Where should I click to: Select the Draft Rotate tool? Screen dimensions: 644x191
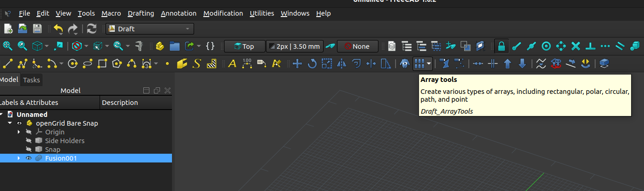[312, 64]
